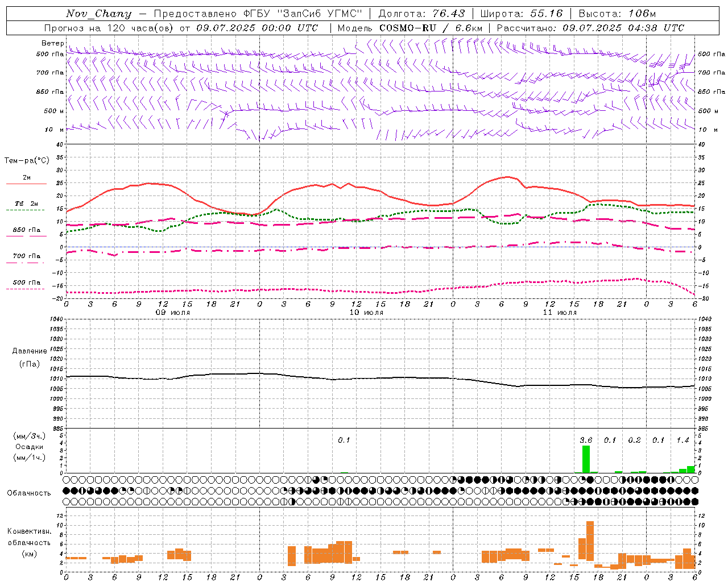Click the 'Облачность' cloud cover label
Screen dimensions: 728x582
coord(29,493)
